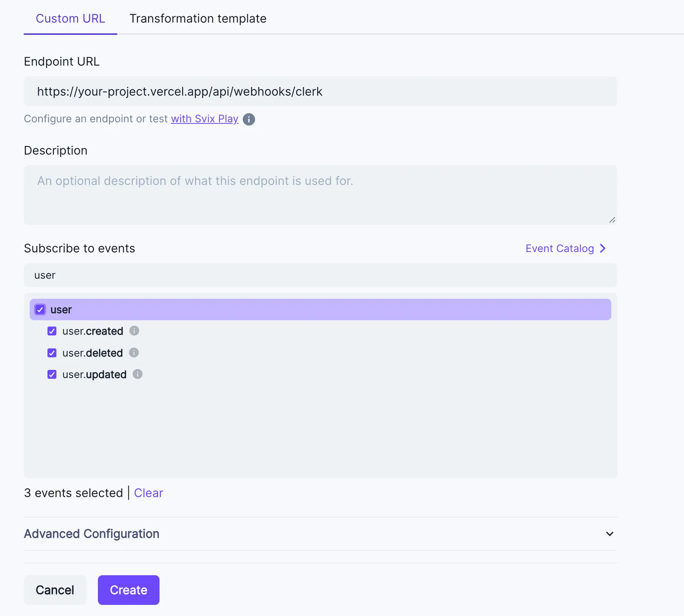
Task: Open the info tooltip for user.created event
Action: (134, 331)
